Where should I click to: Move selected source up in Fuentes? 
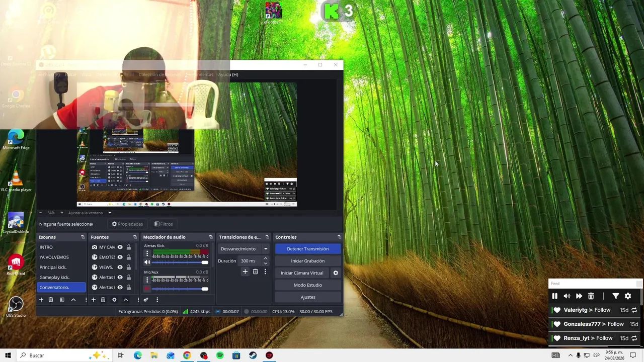(x=126, y=300)
